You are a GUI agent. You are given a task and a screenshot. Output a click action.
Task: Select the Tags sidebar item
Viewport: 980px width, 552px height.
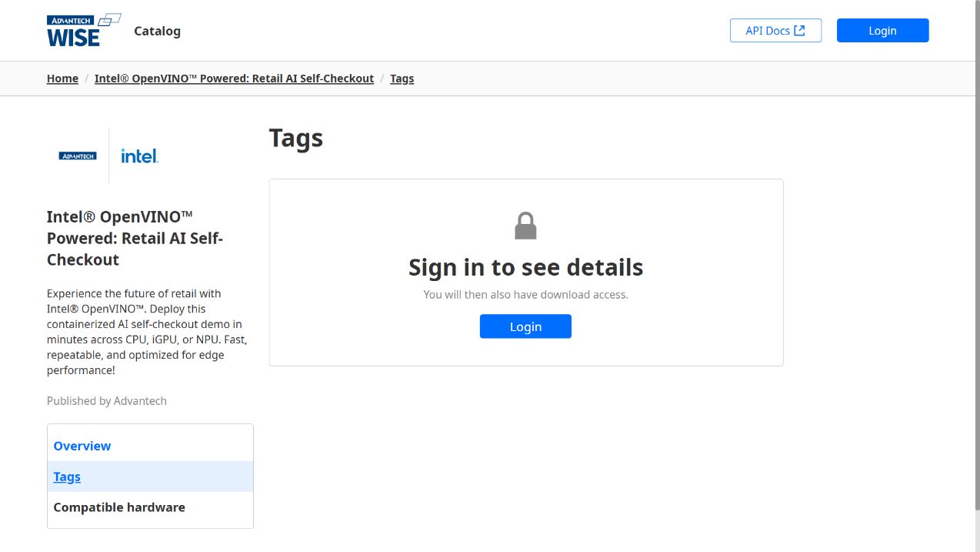pos(150,477)
